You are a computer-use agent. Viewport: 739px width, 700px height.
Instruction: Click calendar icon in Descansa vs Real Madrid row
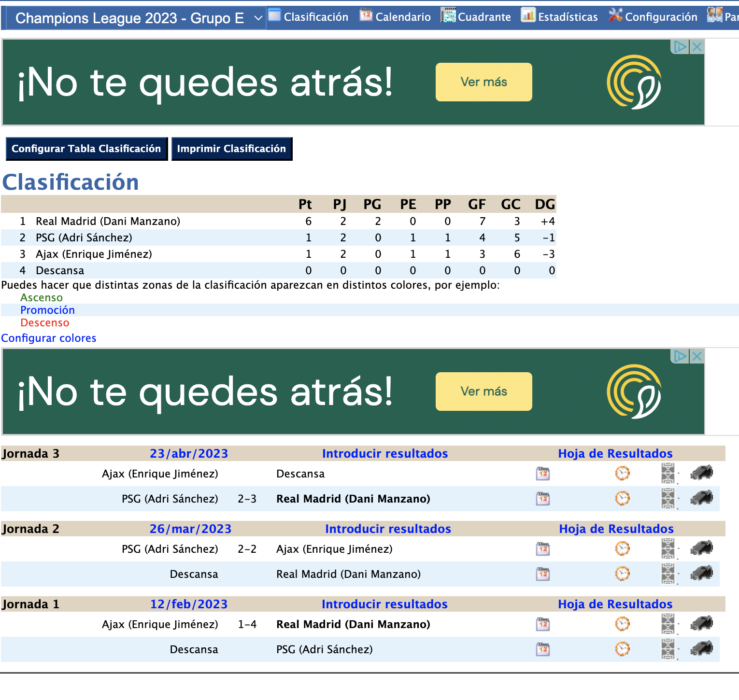point(543,574)
